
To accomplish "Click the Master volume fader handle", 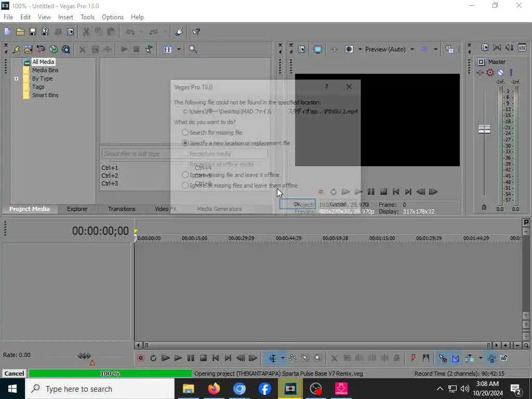I will click(x=484, y=129).
